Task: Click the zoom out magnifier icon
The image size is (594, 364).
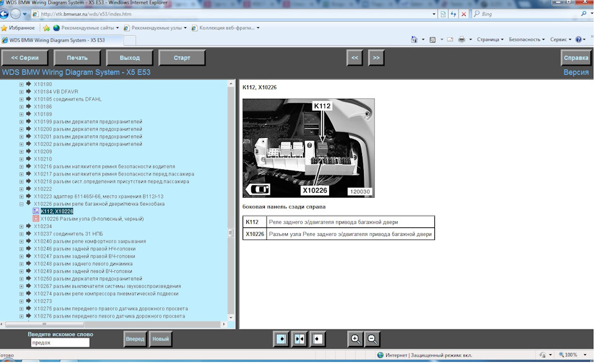Action: click(x=372, y=339)
